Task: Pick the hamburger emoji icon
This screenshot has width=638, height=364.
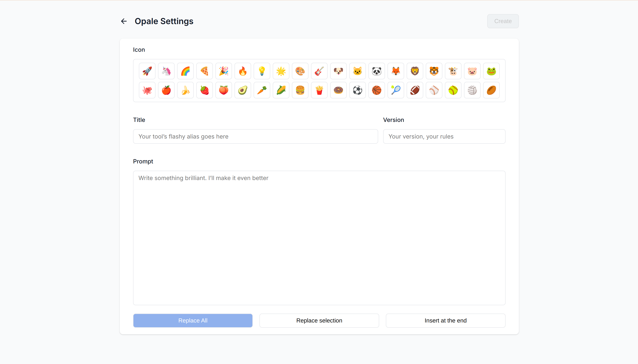Action: 300,90
